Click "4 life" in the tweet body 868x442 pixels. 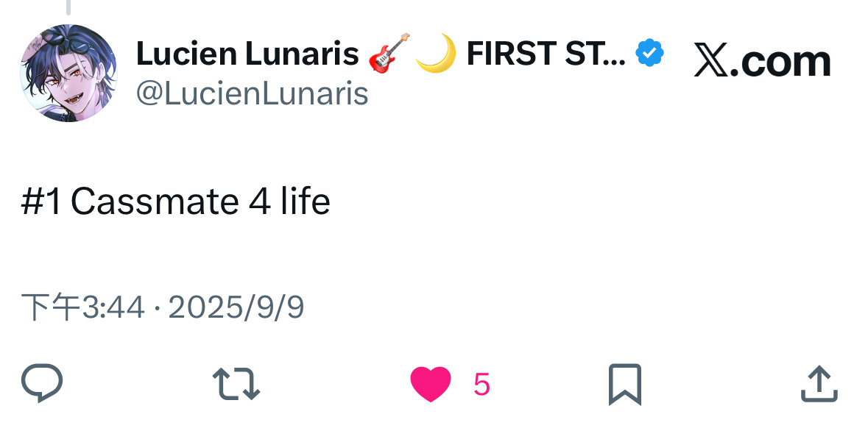coord(289,202)
